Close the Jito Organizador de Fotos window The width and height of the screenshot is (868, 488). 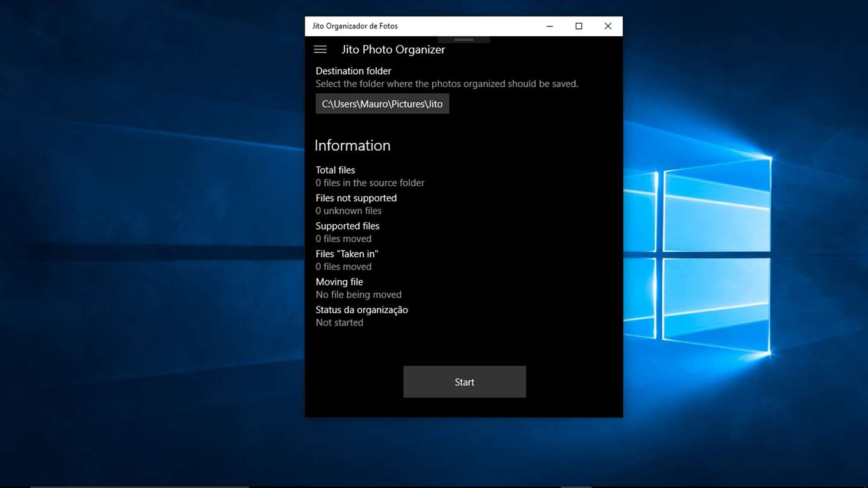click(x=608, y=26)
